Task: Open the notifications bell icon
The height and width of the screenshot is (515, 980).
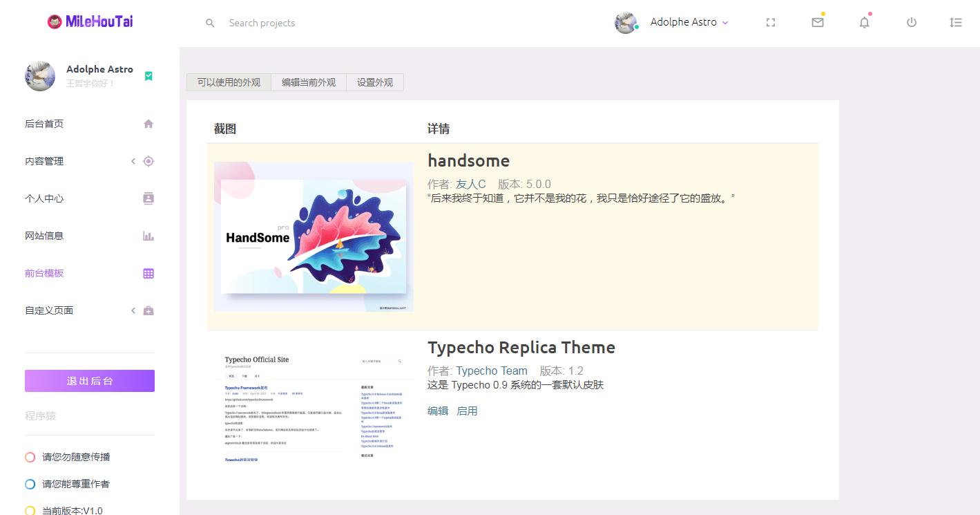Action: click(x=864, y=22)
